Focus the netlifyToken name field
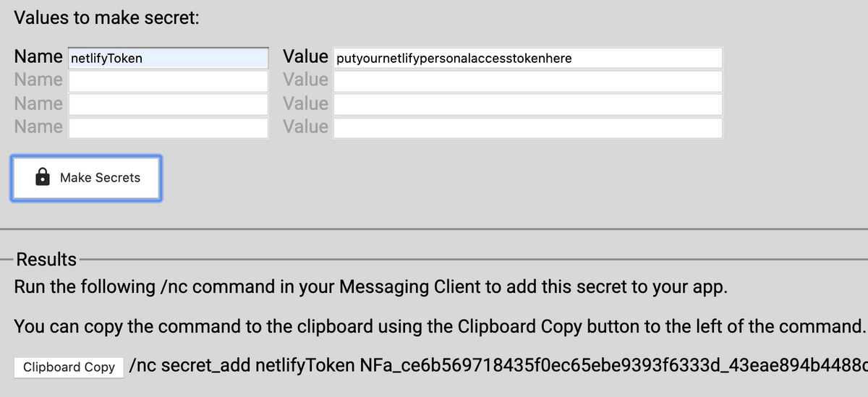 tap(168, 58)
